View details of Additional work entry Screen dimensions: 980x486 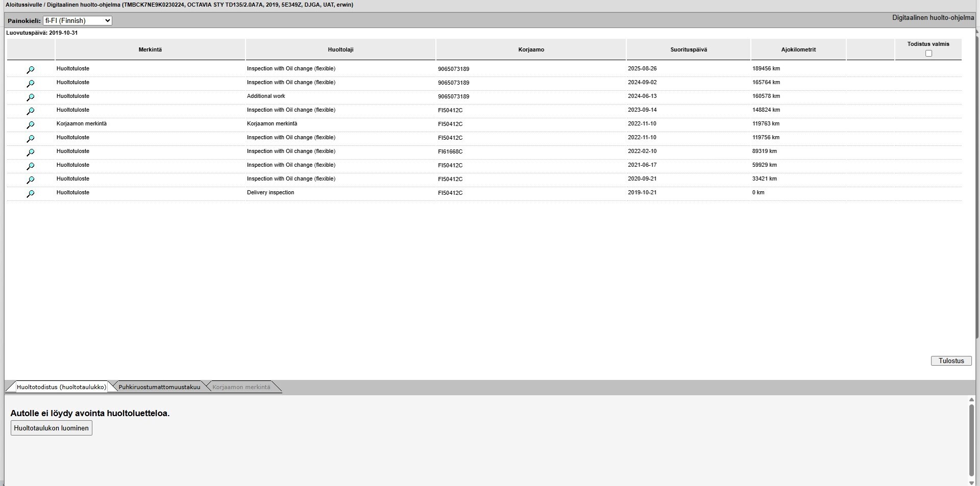coord(30,97)
